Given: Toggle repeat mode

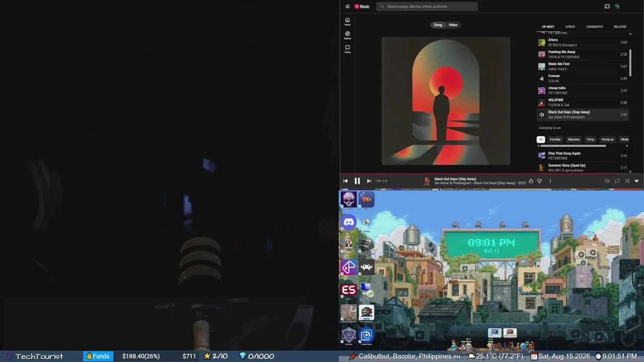Looking at the screenshot, I should click(x=617, y=181).
